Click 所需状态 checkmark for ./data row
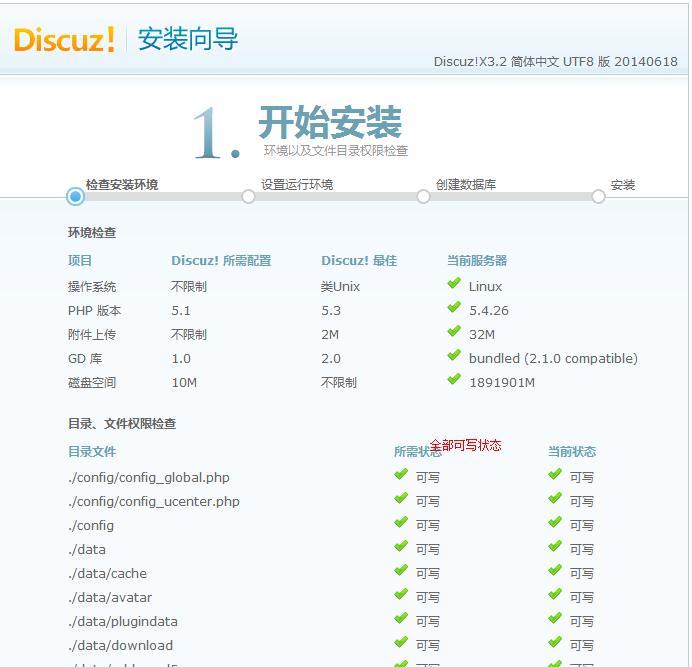Viewport: 692px width, 667px height. 401,546
